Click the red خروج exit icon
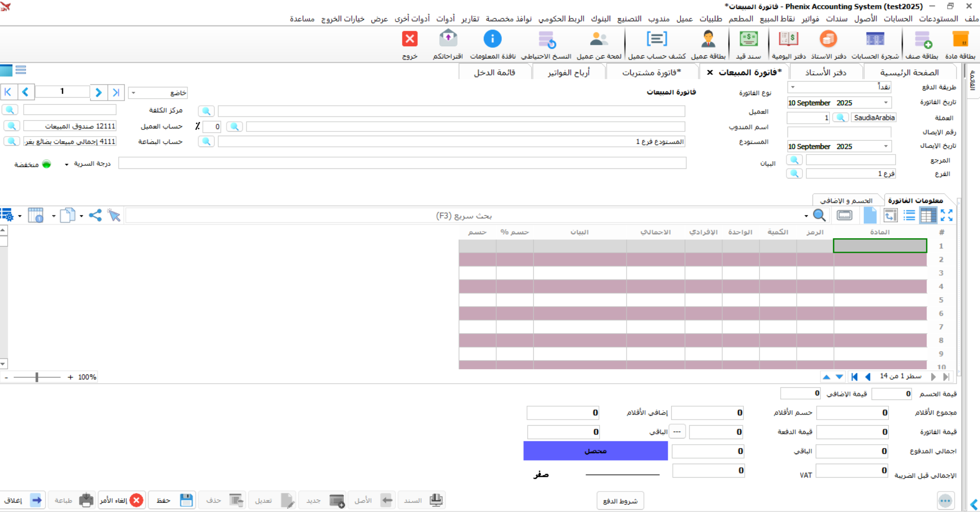 click(x=409, y=40)
